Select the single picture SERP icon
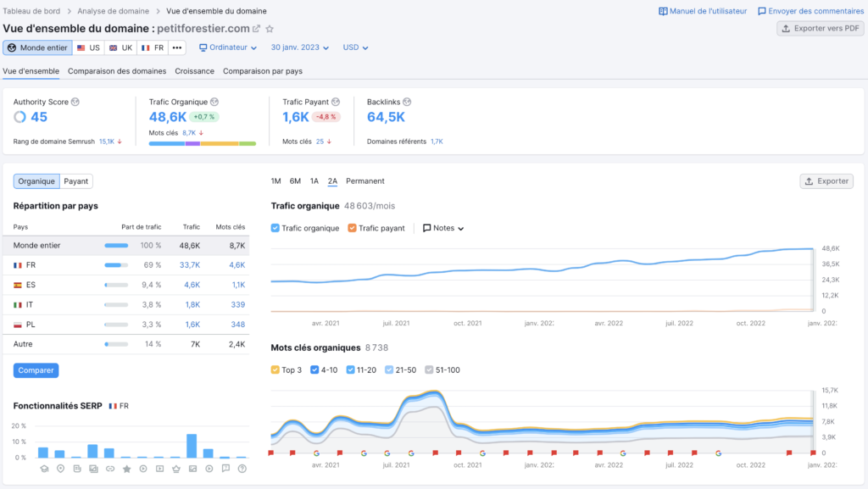The image size is (868, 489). [192, 469]
